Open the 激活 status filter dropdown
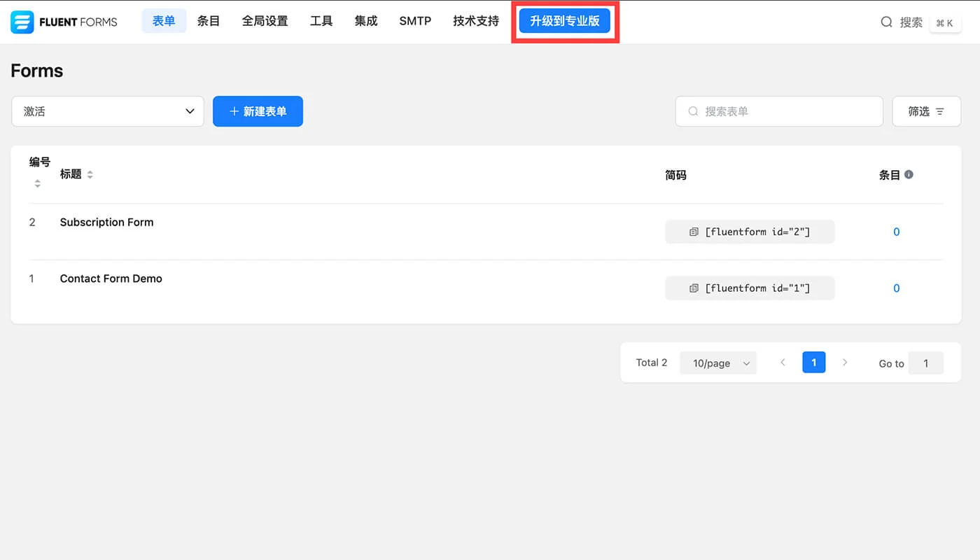Viewport: 980px width, 560px height. (107, 111)
